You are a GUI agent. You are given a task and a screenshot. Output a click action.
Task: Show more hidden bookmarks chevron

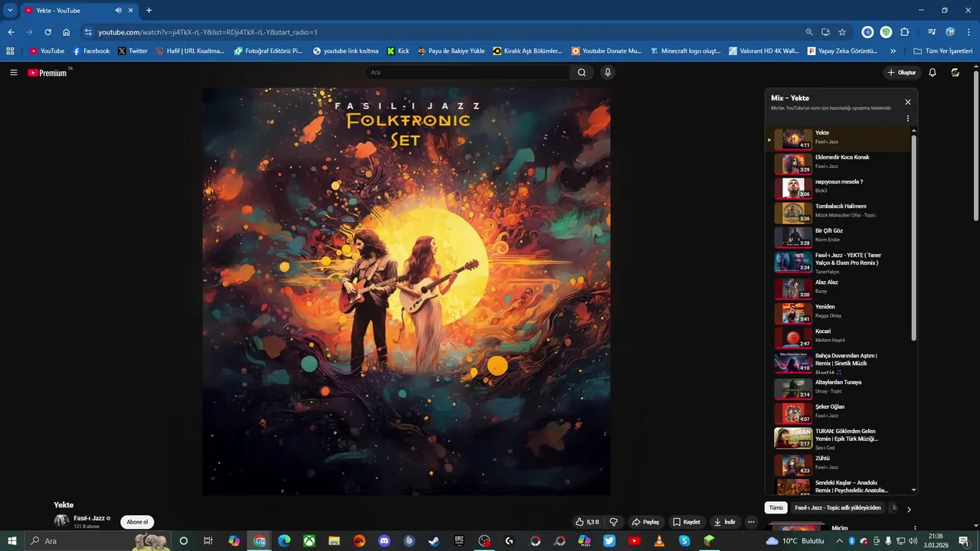point(893,51)
